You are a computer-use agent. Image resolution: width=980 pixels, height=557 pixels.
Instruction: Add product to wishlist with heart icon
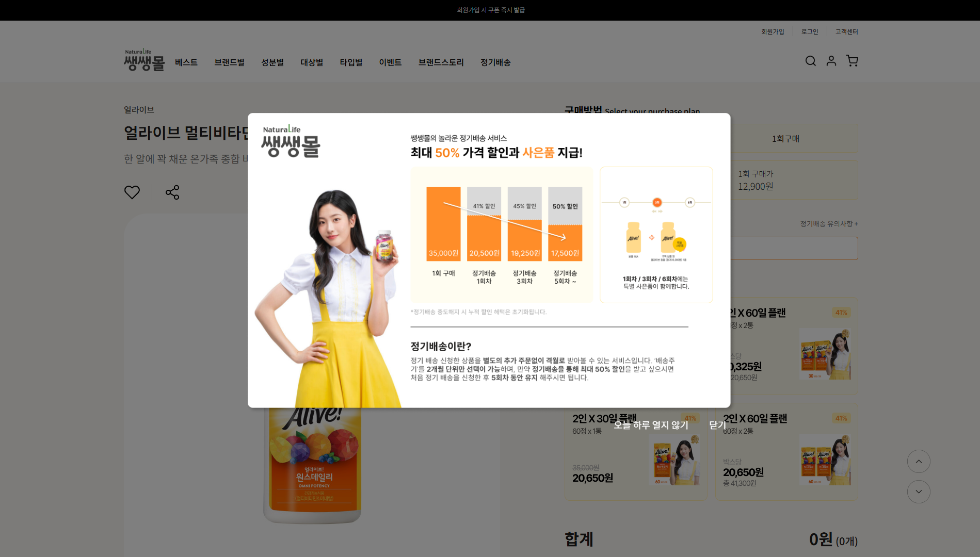point(132,192)
